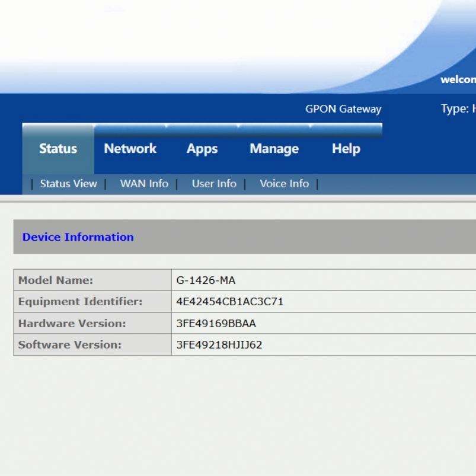Screen dimensions: 476x476
Task: Click the Model Name label cell
Action: coord(56,280)
